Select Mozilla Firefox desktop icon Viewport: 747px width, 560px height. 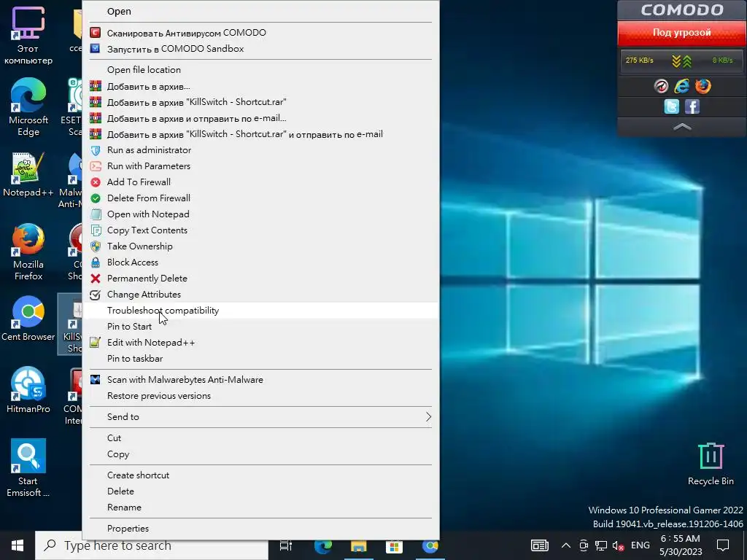[x=28, y=252]
